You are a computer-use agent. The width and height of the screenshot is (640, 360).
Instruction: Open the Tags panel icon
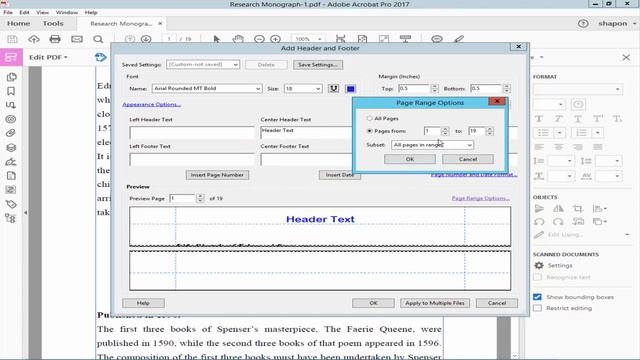tap(11, 204)
